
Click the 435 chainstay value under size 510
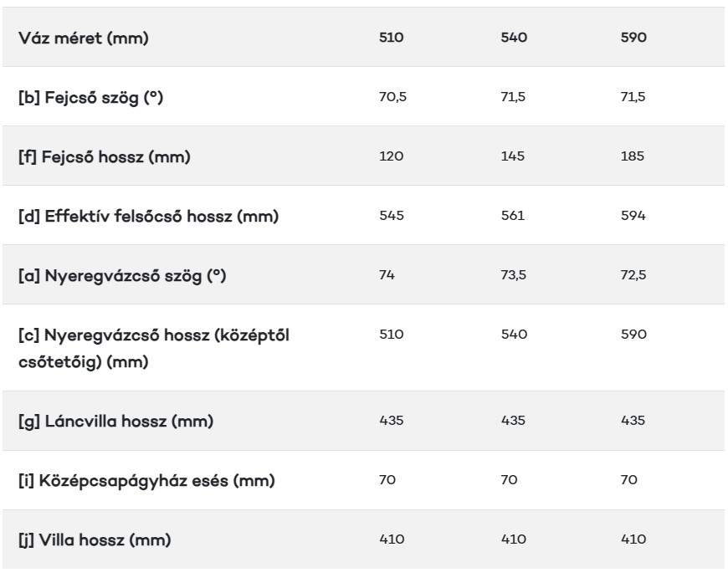click(392, 420)
